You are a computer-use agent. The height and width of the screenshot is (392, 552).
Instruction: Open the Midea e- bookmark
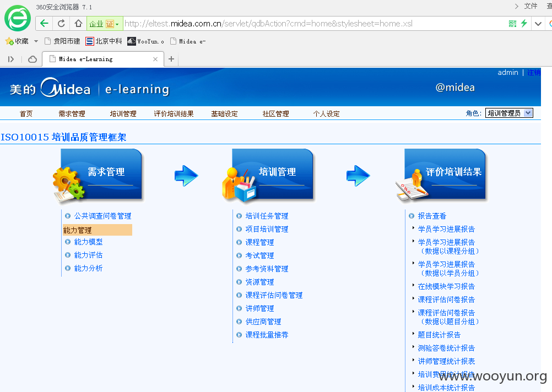(x=188, y=41)
